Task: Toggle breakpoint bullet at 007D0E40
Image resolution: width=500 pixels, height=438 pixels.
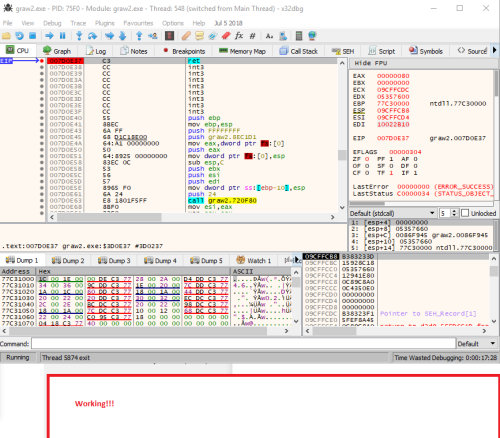Action: (x=42, y=118)
